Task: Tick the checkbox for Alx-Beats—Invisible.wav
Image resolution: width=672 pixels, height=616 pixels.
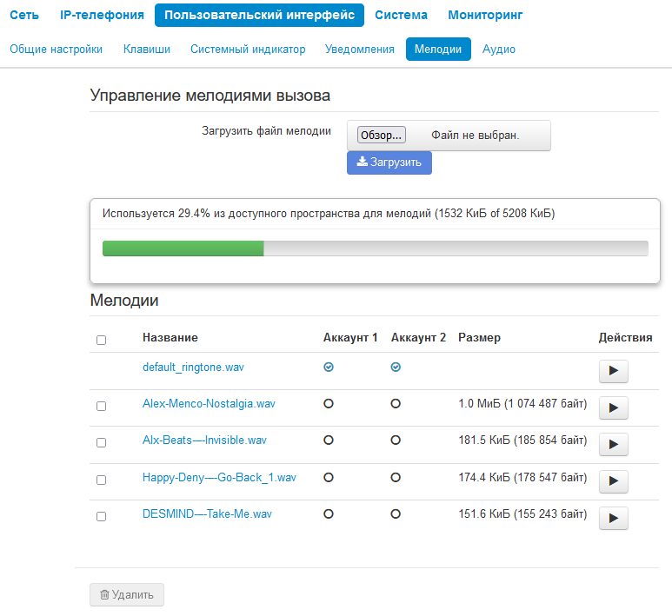Action: click(x=101, y=442)
